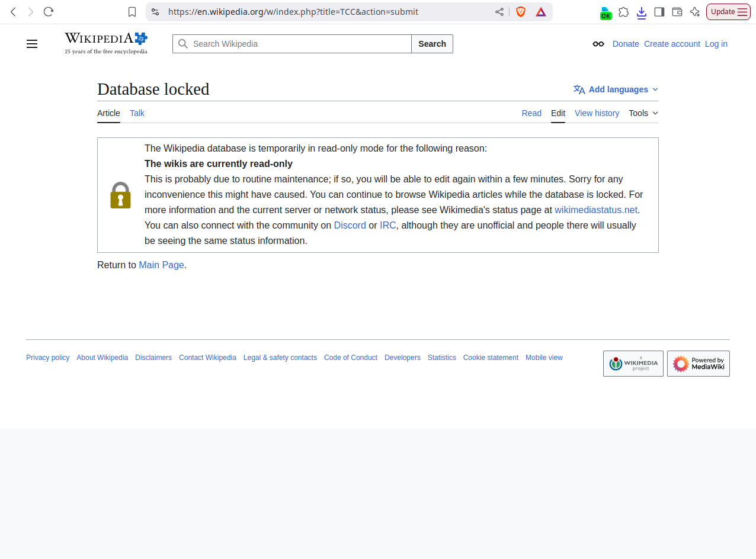Click the Brave Rewards triangle icon
The height and width of the screenshot is (559, 756).
541,12
